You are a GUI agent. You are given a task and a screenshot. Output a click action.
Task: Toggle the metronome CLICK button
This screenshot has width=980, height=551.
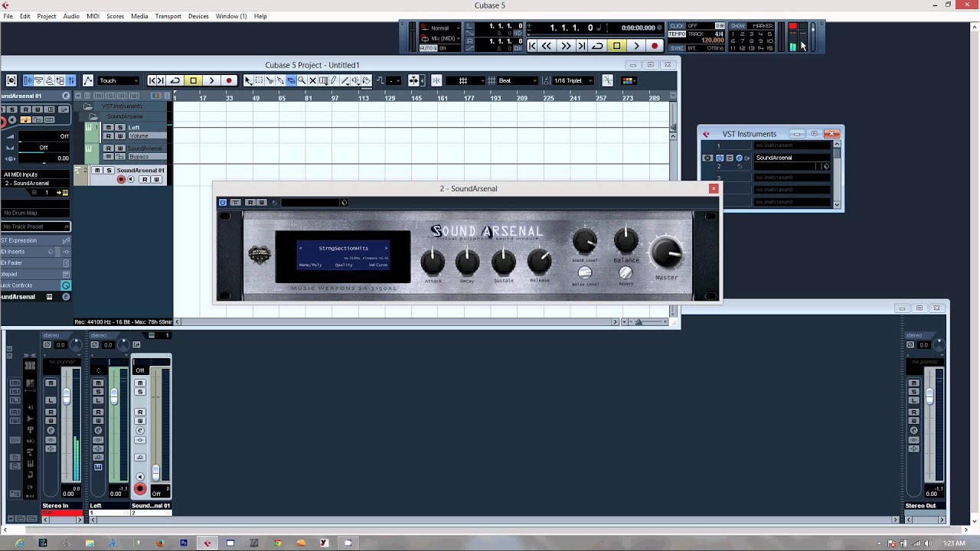677,26
